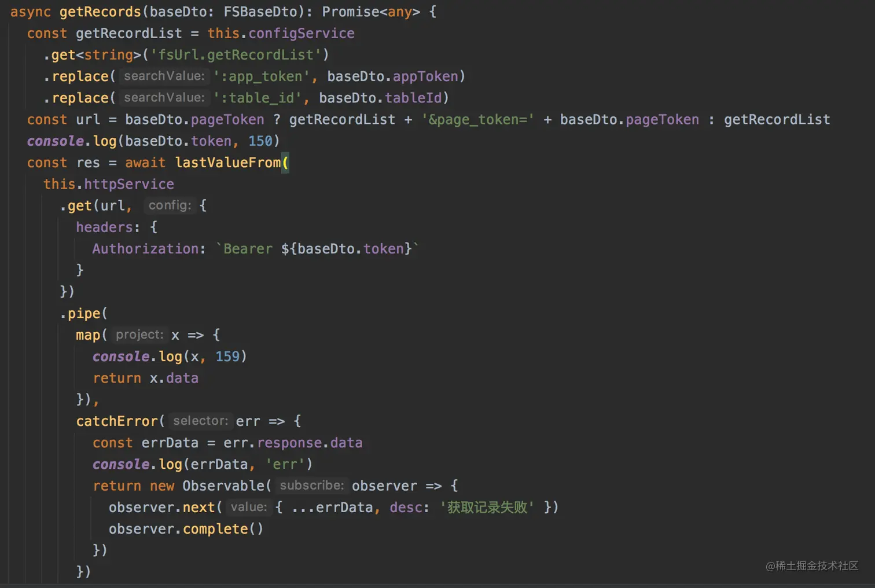Click the ':table_id' string literal
This screenshot has width=875, height=588.
tap(258, 98)
